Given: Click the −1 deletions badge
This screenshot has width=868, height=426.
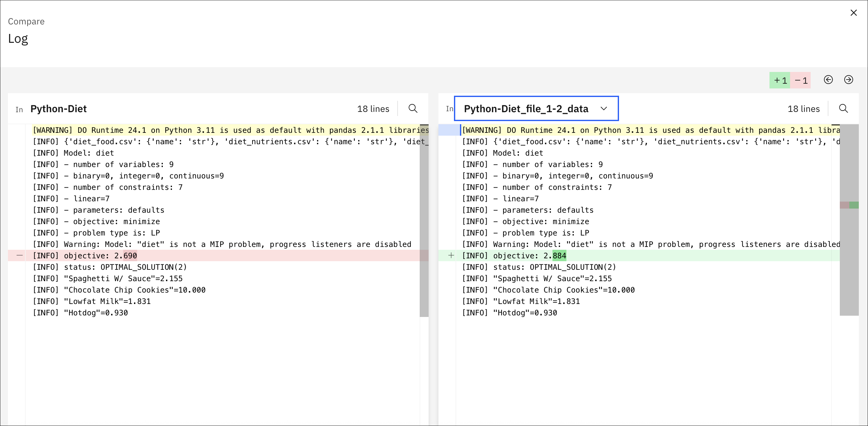Looking at the screenshot, I should pyautogui.click(x=801, y=81).
